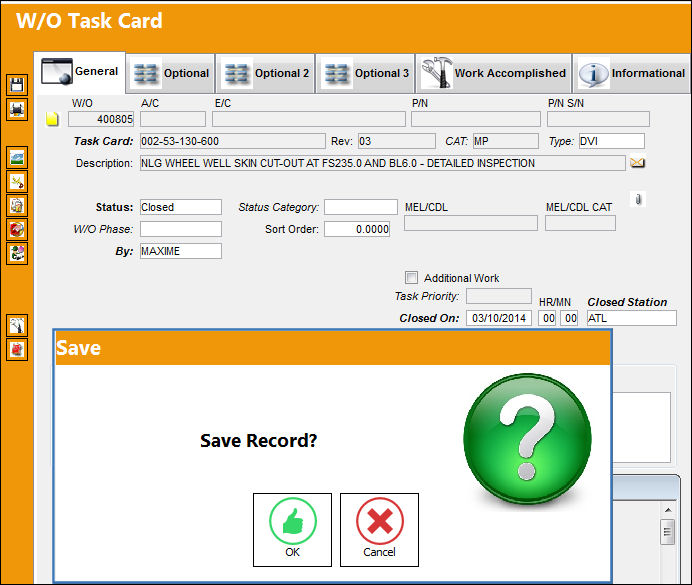Click the scrollbar thumb at lower right
Viewport: 692px width, 585px height.
coord(668,532)
